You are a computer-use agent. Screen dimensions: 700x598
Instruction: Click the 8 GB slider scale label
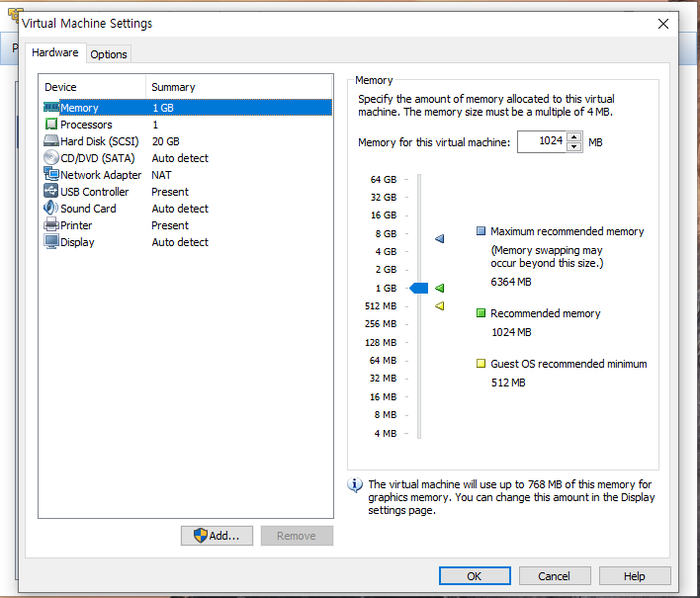click(x=387, y=234)
